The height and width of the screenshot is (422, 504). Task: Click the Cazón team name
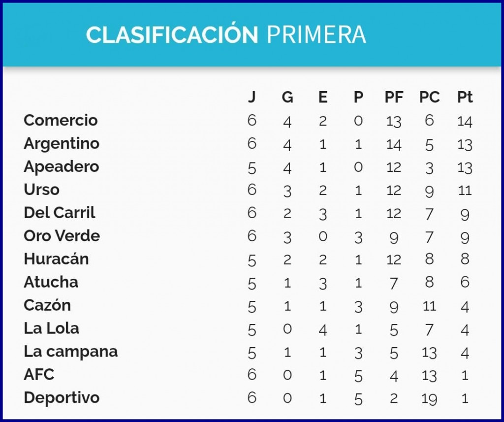(x=47, y=305)
